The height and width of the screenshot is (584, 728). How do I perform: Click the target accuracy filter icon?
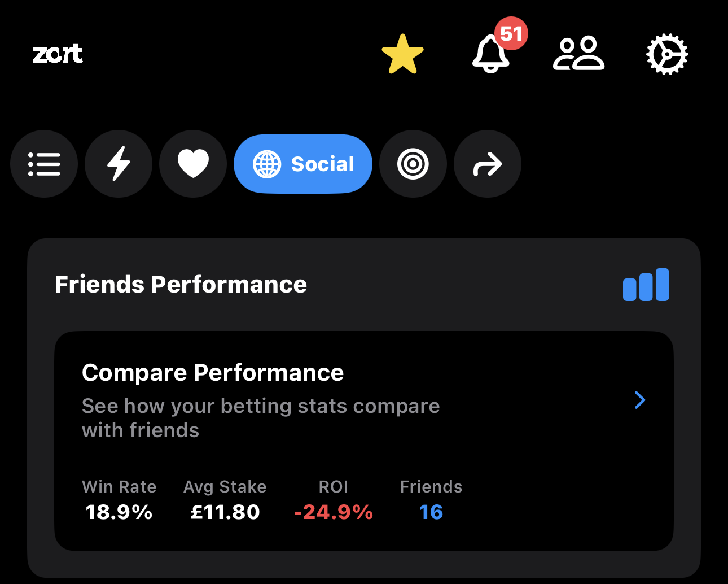[413, 164]
